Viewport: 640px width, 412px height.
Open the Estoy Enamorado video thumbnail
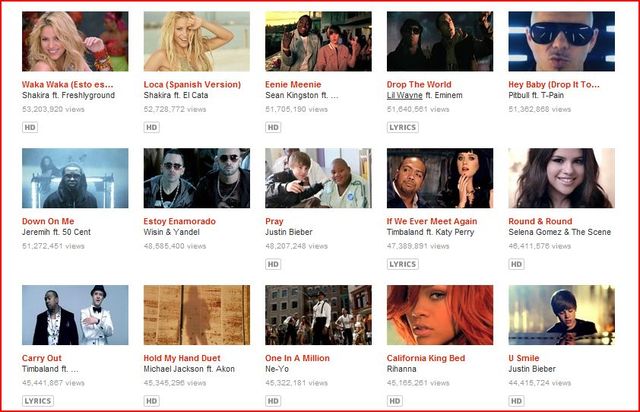pyautogui.click(x=197, y=178)
